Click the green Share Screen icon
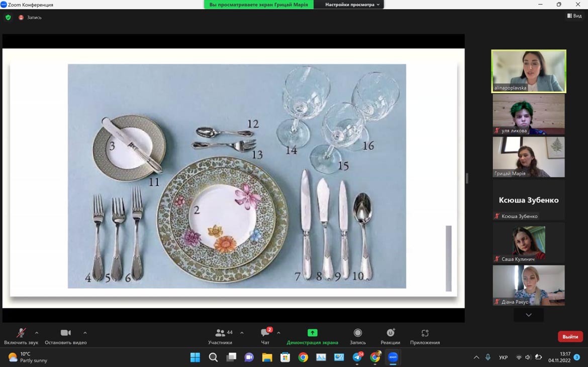The width and height of the screenshot is (588, 367). [x=312, y=332]
